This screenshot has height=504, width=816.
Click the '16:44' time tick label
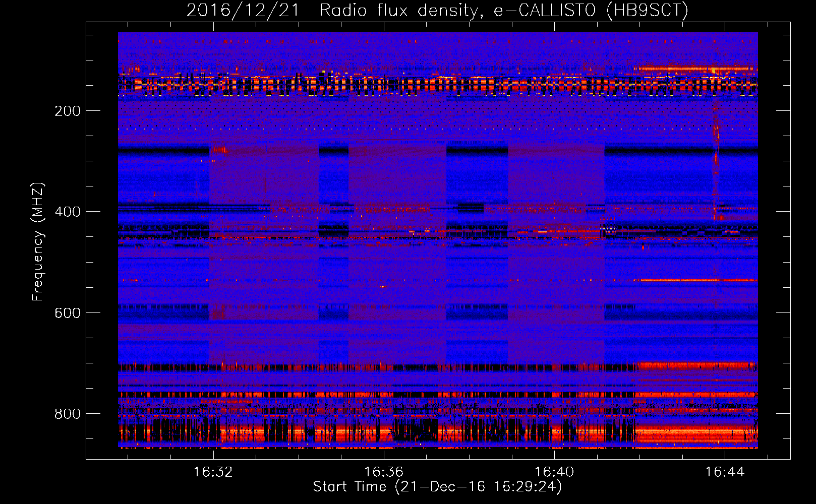coord(725,472)
